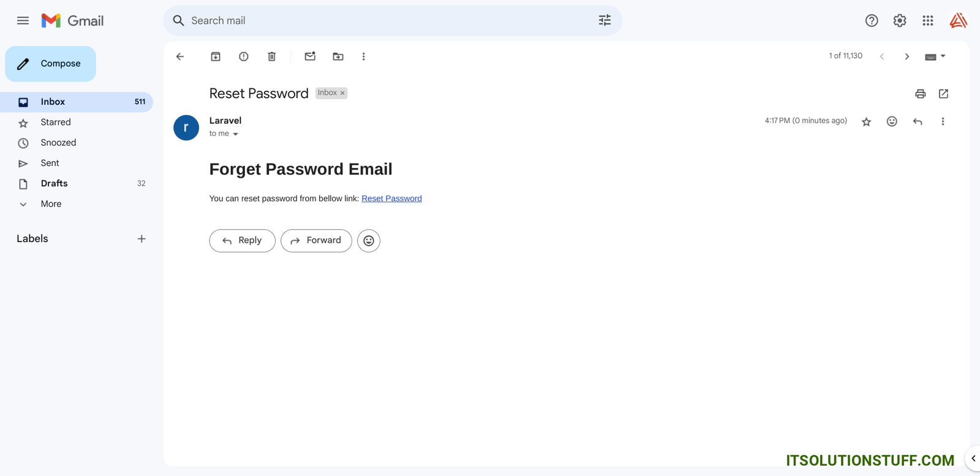The height and width of the screenshot is (476, 980).
Task: Archive this email
Action: [x=216, y=56]
